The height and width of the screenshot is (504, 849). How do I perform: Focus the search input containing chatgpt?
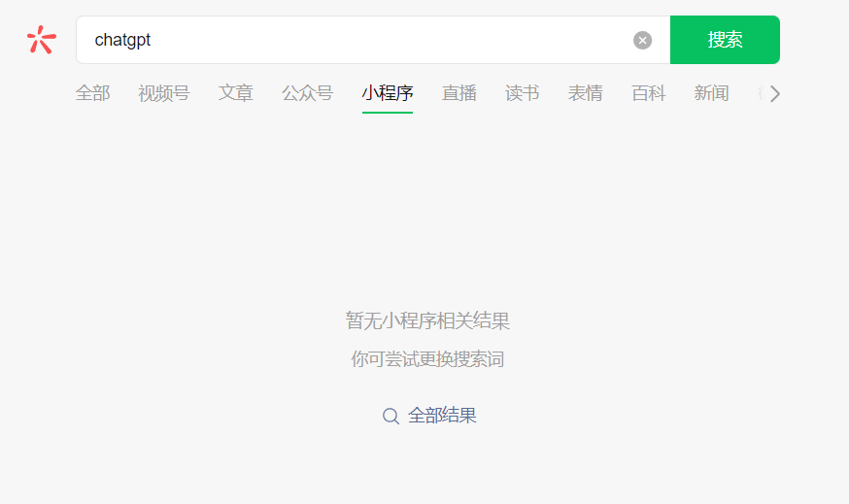[x=373, y=40]
